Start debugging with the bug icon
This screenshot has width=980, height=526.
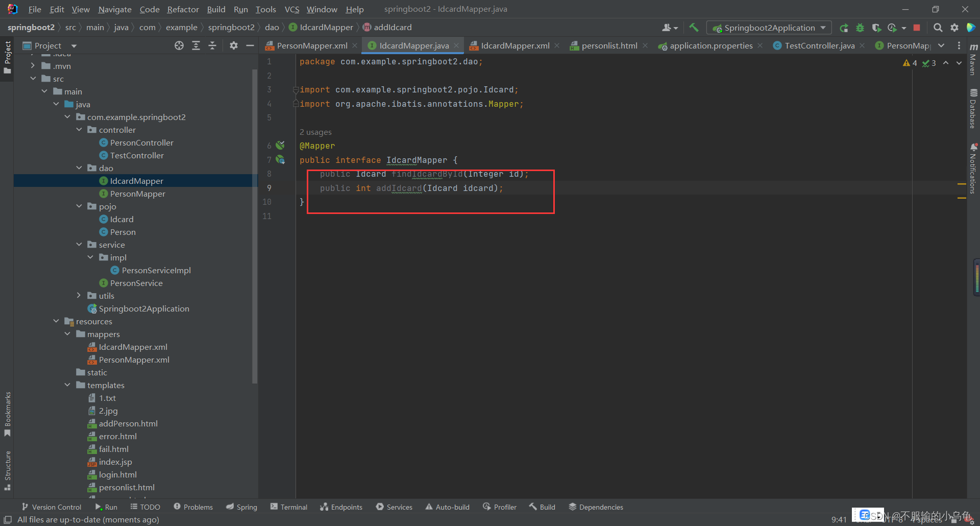(x=860, y=28)
